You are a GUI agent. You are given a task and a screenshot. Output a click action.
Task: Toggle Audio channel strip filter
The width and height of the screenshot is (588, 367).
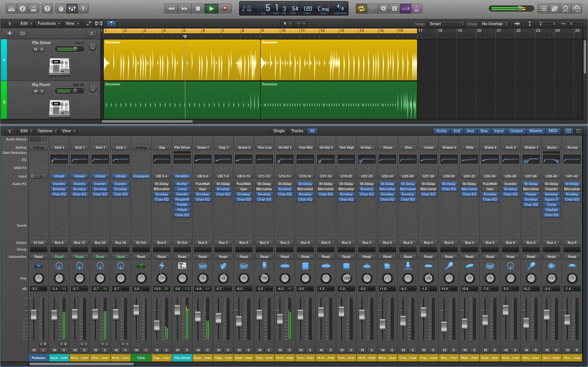point(441,131)
